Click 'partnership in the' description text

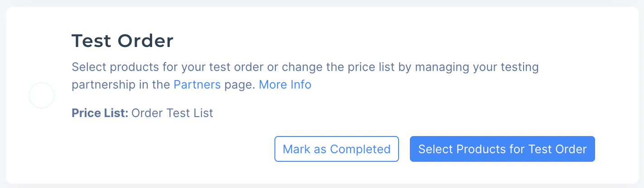pyautogui.click(x=121, y=85)
